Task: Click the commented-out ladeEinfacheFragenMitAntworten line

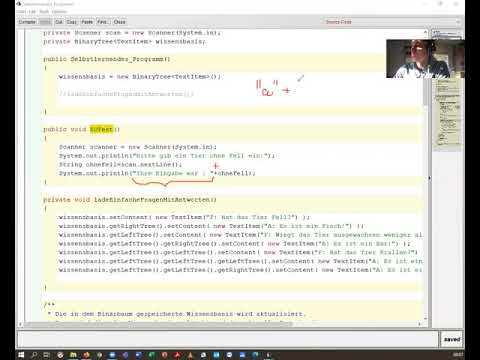Action: pyautogui.click(x=126, y=94)
